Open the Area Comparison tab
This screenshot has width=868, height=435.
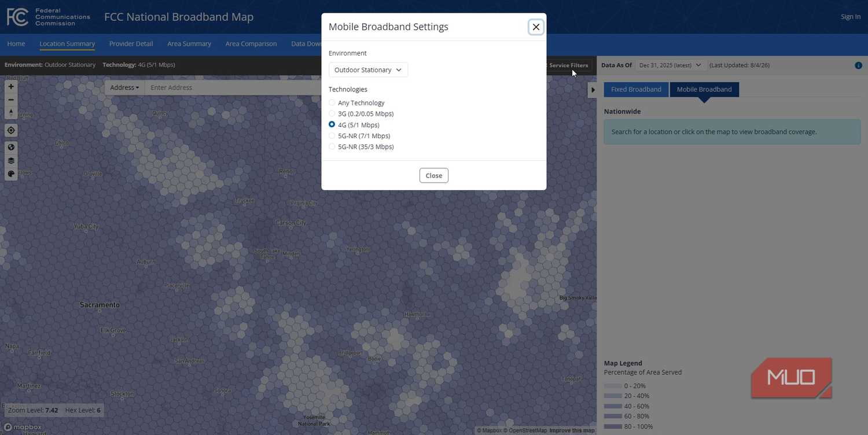(x=251, y=44)
